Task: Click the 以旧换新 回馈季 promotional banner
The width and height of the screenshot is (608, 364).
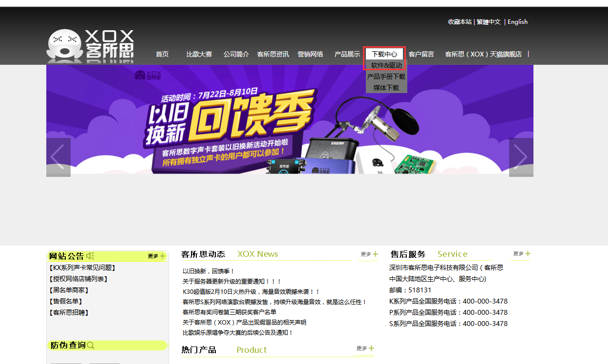Action: (290, 119)
